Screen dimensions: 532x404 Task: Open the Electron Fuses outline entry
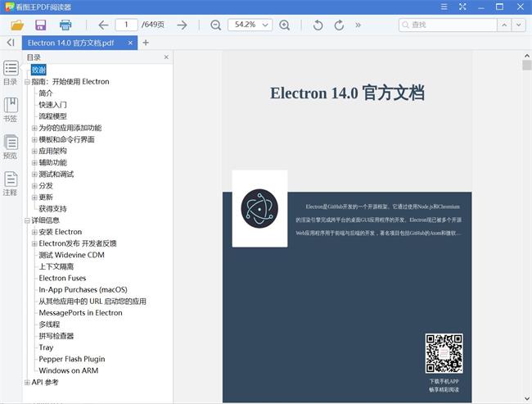tap(62, 278)
